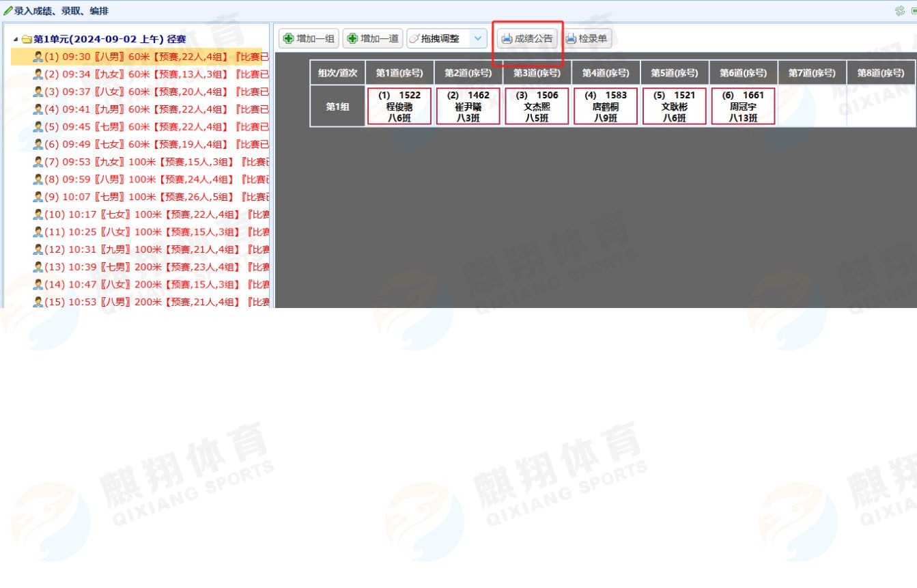The width and height of the screenshot is (917, 588).
Task: Open the 拖拽调整 dropdown arrow
Action: click(x=477, y=39)
